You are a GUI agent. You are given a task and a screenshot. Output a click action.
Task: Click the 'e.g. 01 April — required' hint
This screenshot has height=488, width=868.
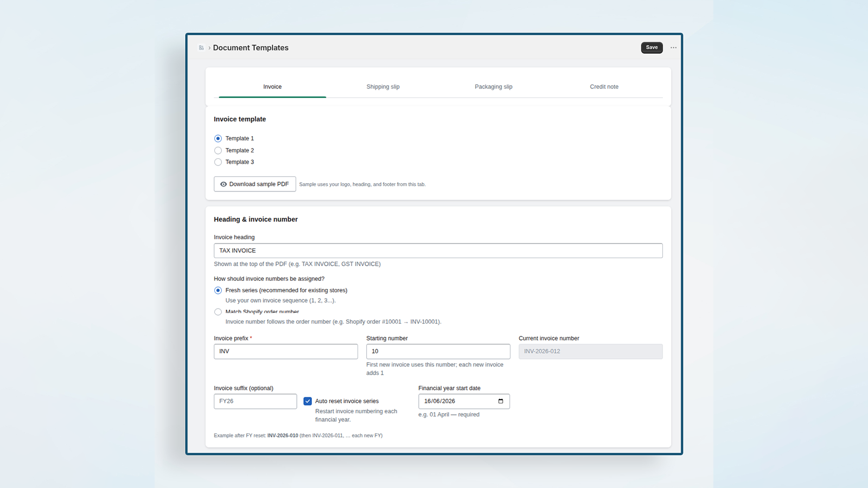tap(449, 415)
